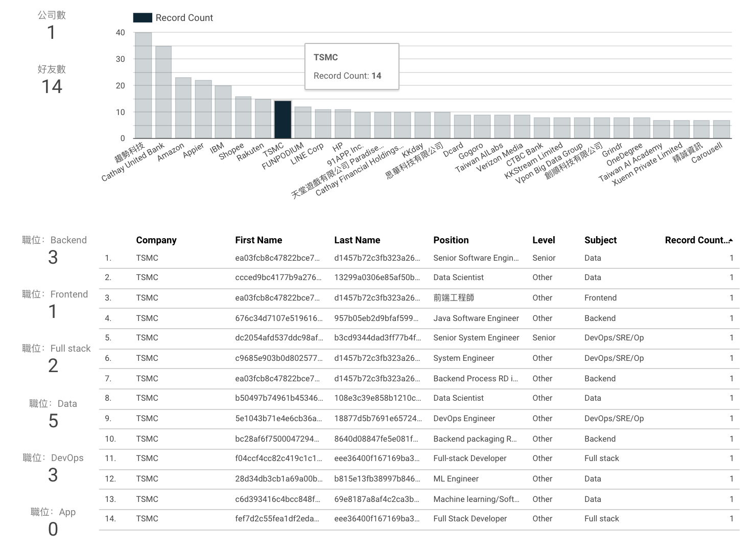Select the Cathay United Bank bar
Screen dimensions: 756x551
tap(163, 93)
